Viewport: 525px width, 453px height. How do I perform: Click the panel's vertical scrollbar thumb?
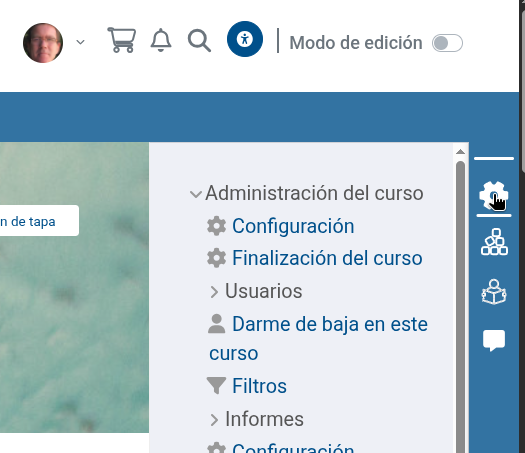coord(460,306)
